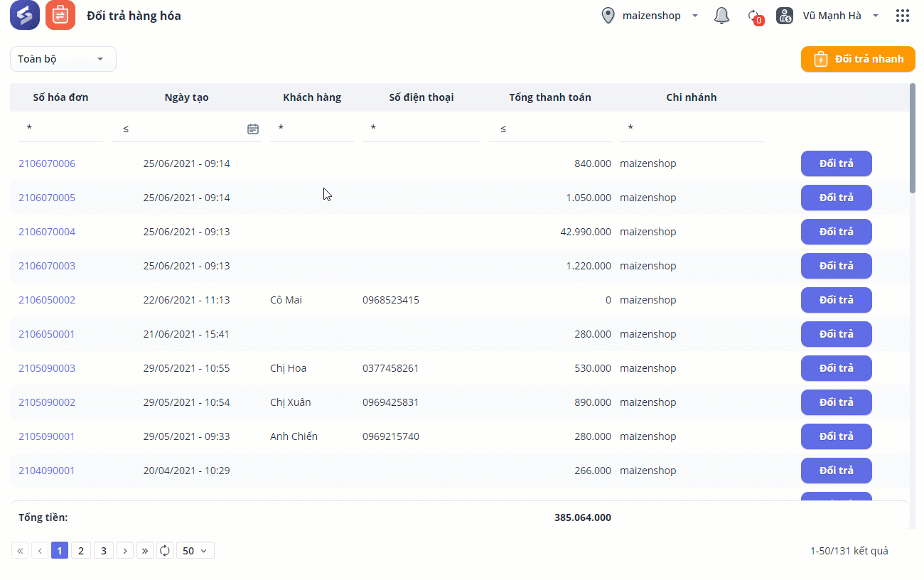
Task: Click the pagination refresh icon
Action: point(165,550)
